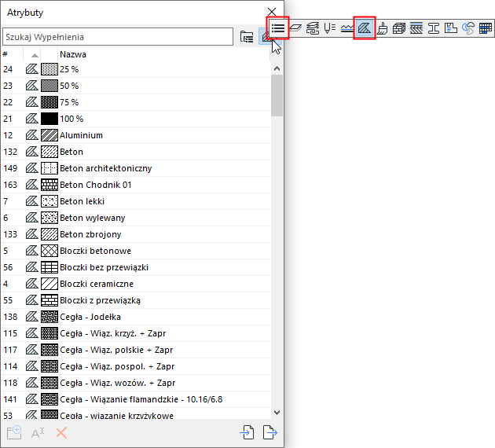Image resolution: width=495 pixels, height=448 pixels.
Task: Click the 25 % pattern swatch
Action: (49, 69)
